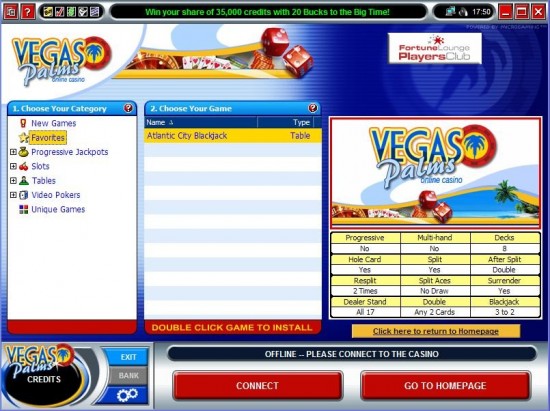Sort game list by Type column

coord(286,122)
